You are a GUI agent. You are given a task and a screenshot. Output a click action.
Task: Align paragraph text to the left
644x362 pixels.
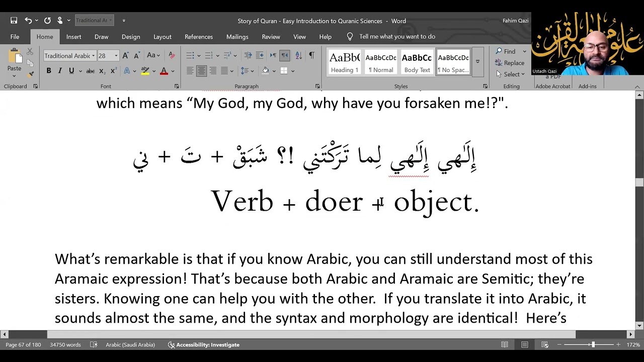click(190, 71)
